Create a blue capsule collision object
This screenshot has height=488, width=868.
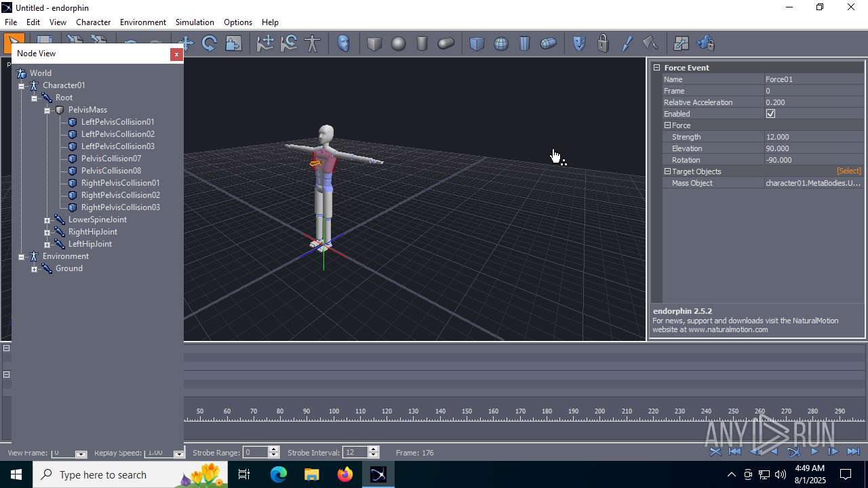(549, 43)
